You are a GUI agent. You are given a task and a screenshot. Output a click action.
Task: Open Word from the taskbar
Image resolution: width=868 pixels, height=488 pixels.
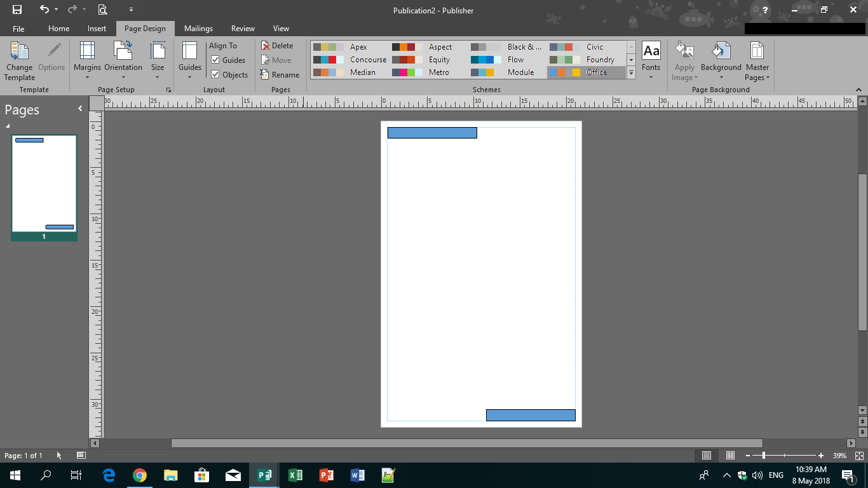357,475
